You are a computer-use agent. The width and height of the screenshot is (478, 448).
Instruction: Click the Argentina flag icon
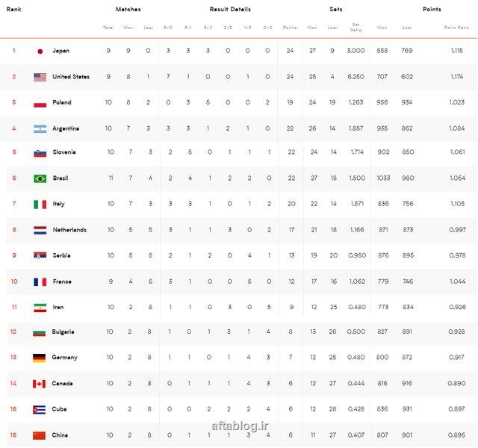(40, 128)
